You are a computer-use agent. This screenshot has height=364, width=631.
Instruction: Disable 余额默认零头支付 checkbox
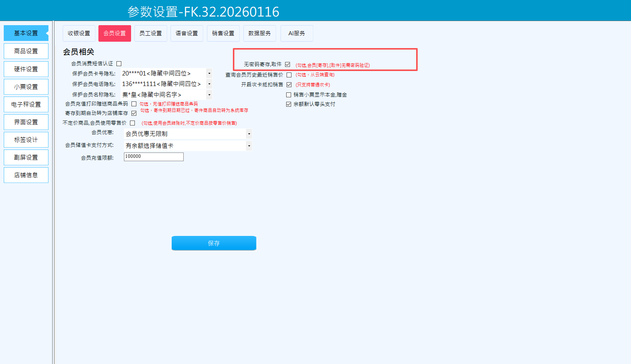pyautogui.click(x=289, y=104)
